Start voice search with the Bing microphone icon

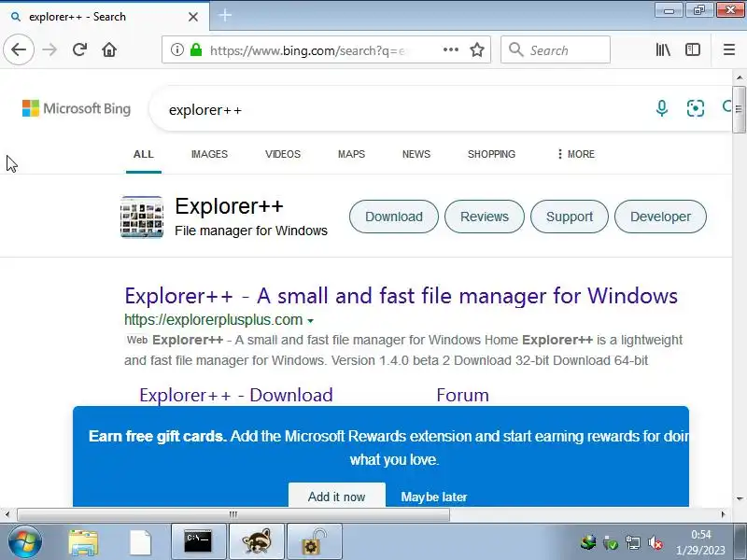662,108
